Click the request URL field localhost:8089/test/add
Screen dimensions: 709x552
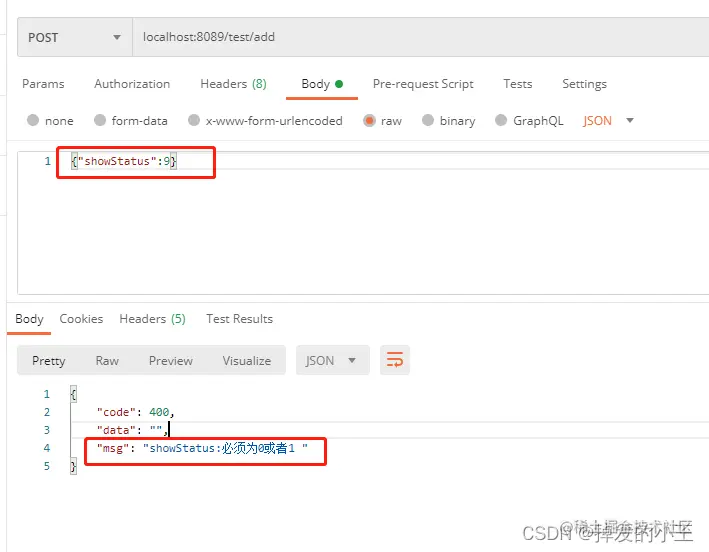421,38
